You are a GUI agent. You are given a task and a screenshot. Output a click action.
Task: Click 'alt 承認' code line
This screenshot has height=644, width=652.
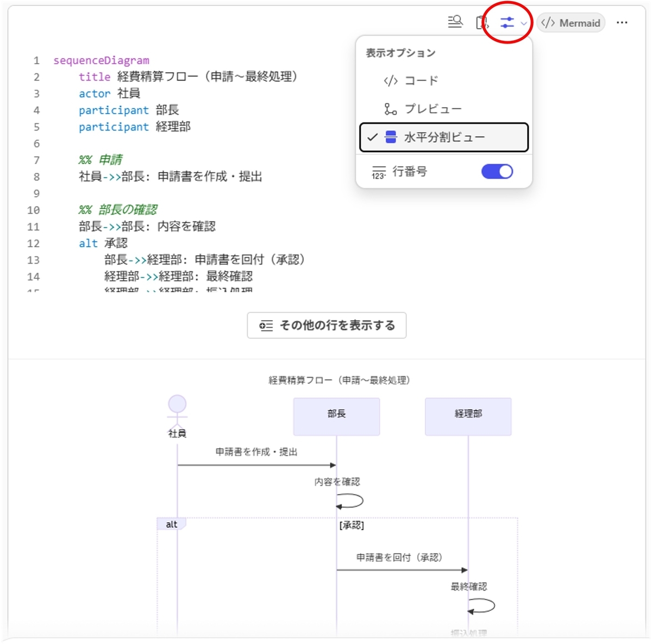pyautogui.click(x=103, y=243)
